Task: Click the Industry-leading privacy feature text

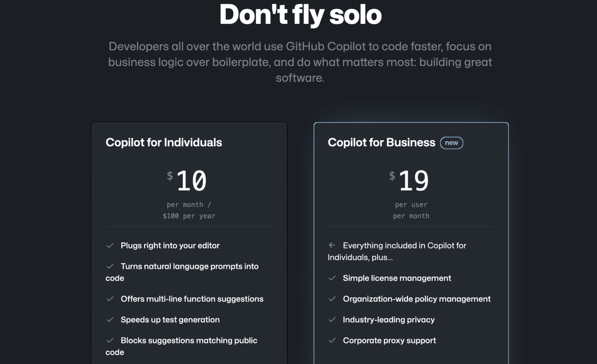Action: [x=389, y=320]
